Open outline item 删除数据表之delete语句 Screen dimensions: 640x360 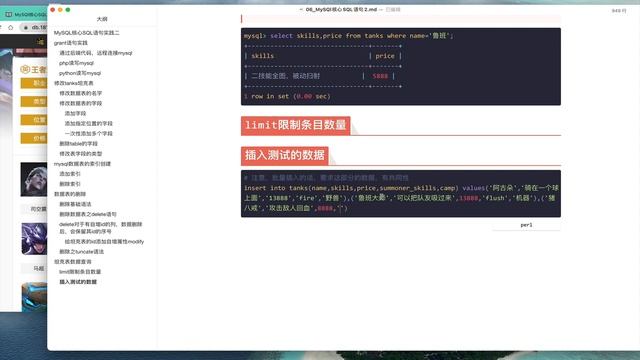pos(88,214)
